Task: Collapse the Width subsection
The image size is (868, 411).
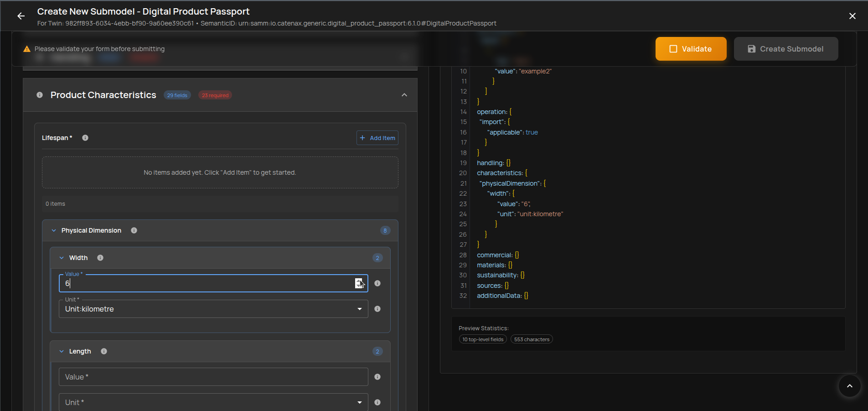Action: (x=62, y=258)
